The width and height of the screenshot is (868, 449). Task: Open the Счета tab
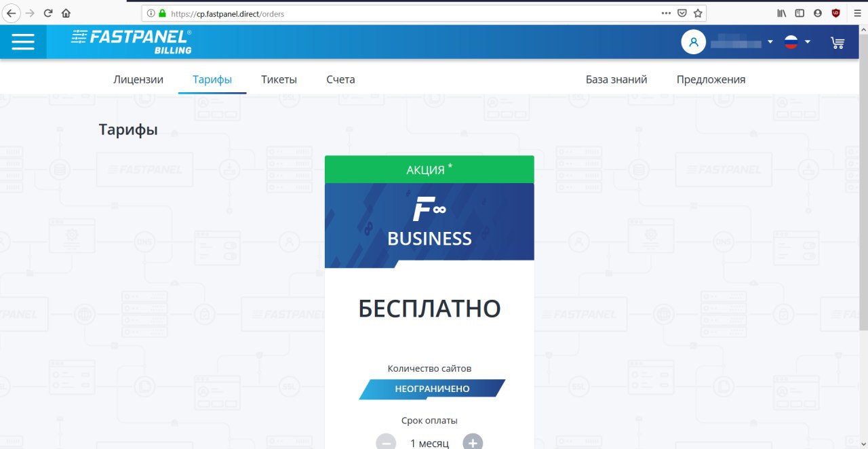[x=340, y=79]
